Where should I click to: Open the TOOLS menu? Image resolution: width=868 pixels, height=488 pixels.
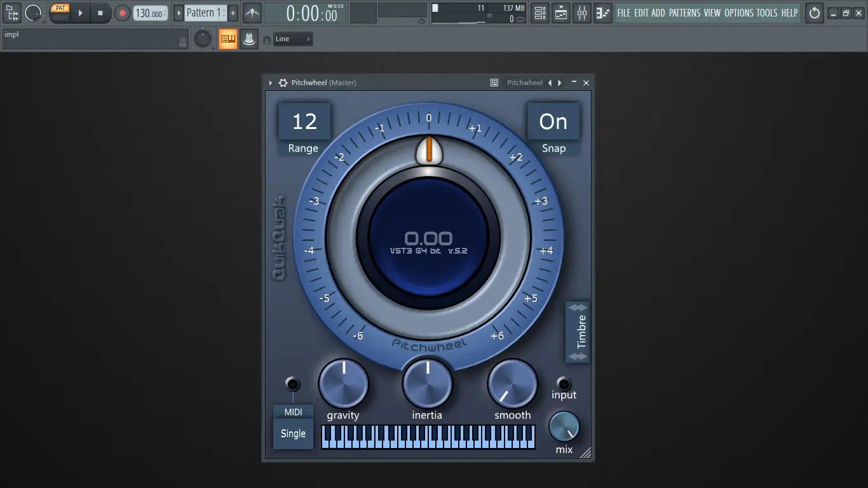point(767,13)
